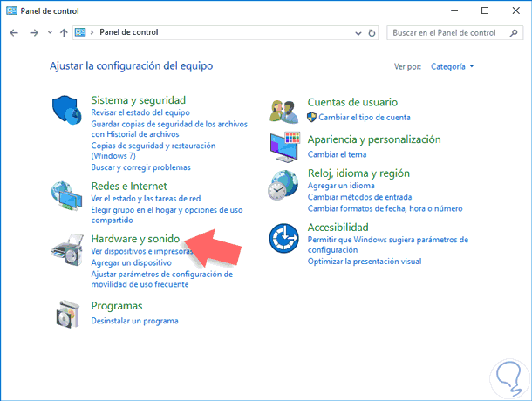Expand the breadcrumb chevron before Panel de control

[92, 32]
